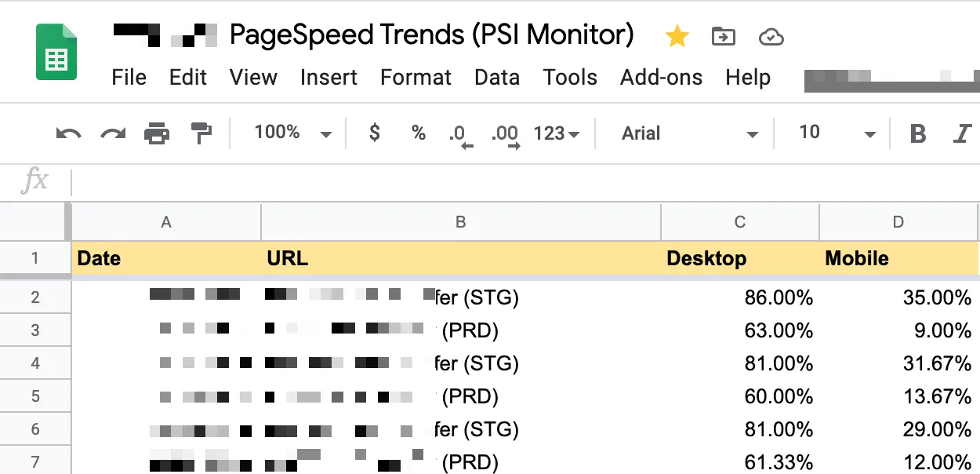Star the PageSpeed Trends document

coord(677,36)
